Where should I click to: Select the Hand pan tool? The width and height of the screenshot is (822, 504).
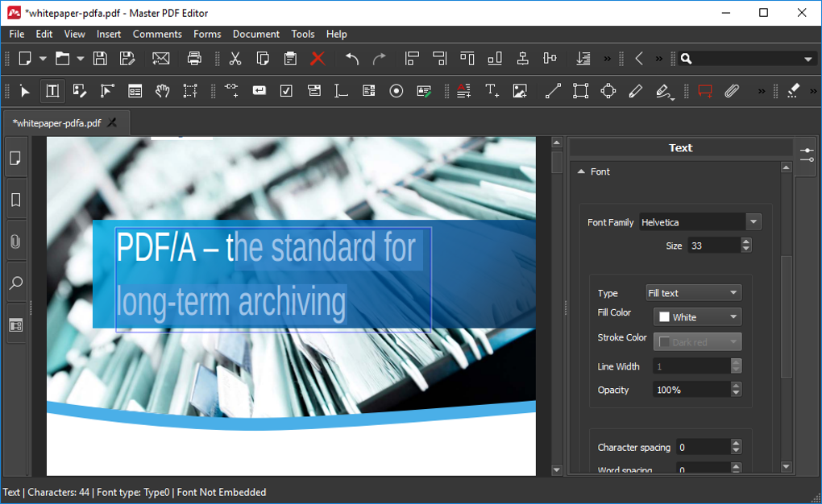pos(162,91)
